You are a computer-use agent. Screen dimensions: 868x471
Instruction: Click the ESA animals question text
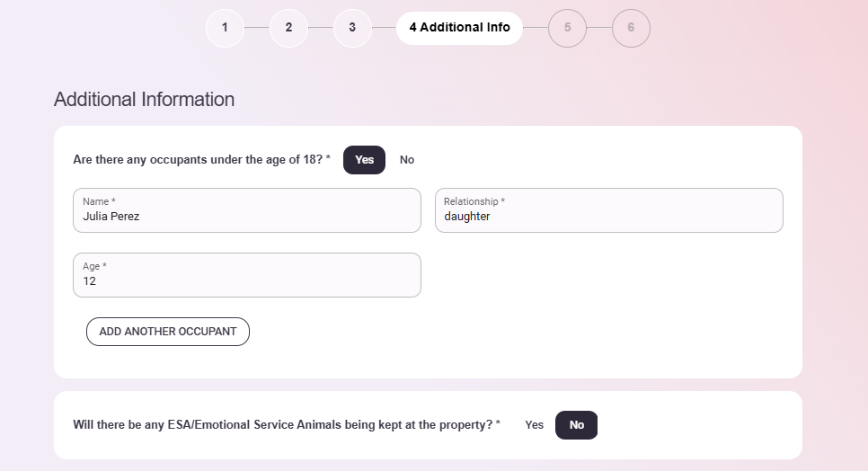coord(287,425)
